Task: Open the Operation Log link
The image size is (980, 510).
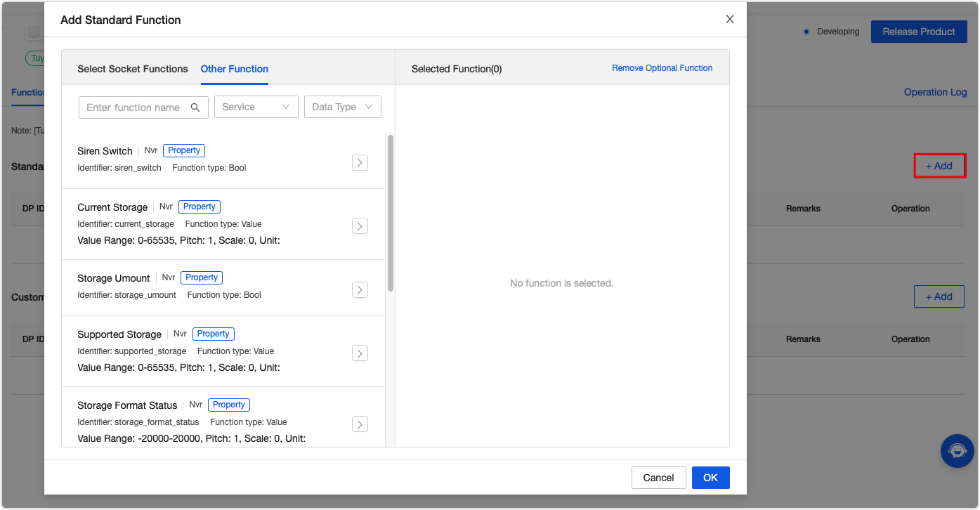Action: tap(935, 92)
